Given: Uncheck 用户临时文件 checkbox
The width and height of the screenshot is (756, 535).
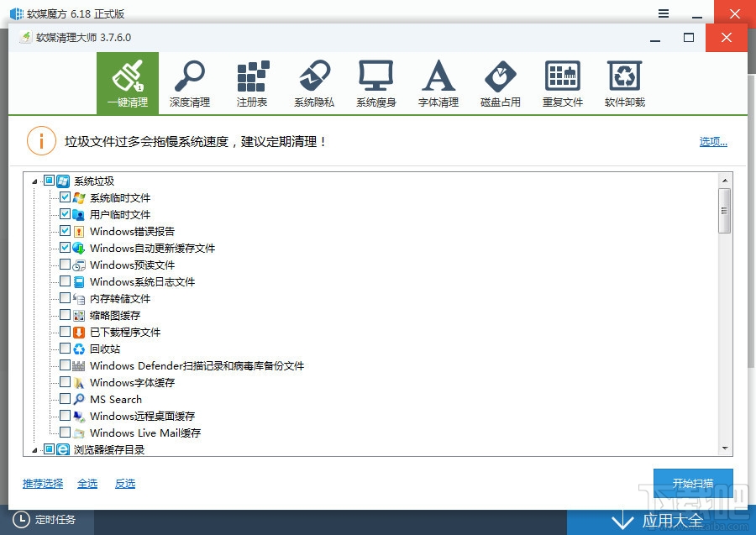Looking at the screenshot, I should (x=65, y=214).
